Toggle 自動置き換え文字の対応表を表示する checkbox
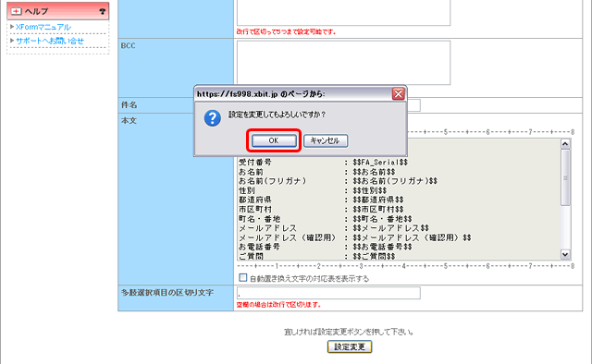This screenshot has width=592, height=364. pyautogui.click(x=243, y=278)
